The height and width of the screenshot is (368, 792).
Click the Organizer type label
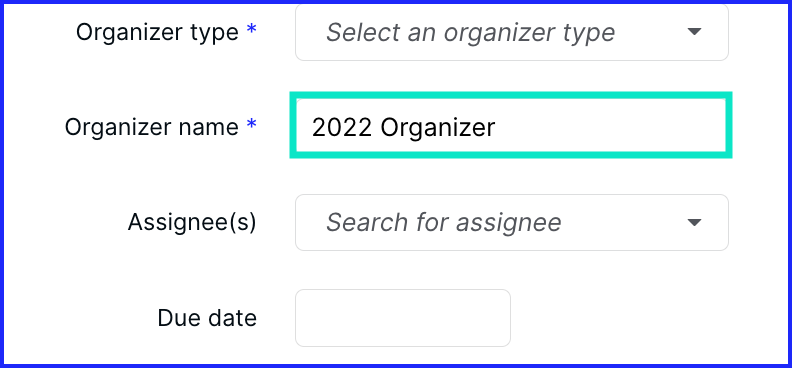coord(157,32)
